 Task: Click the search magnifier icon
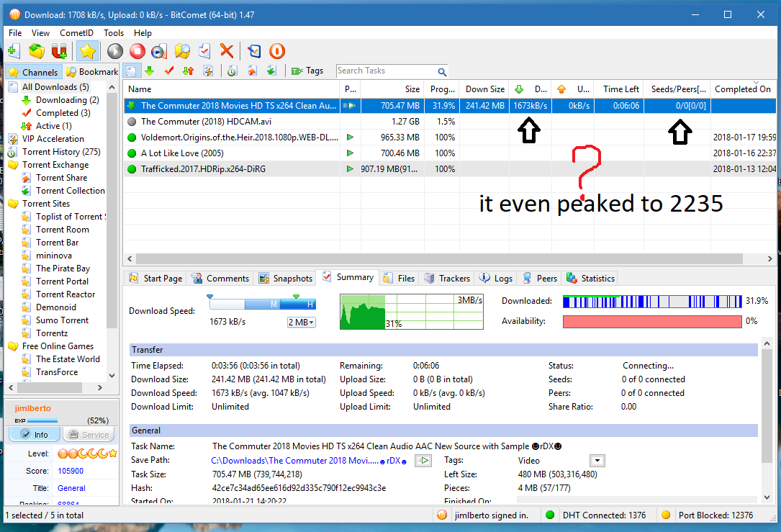click(x=442, y=72)
